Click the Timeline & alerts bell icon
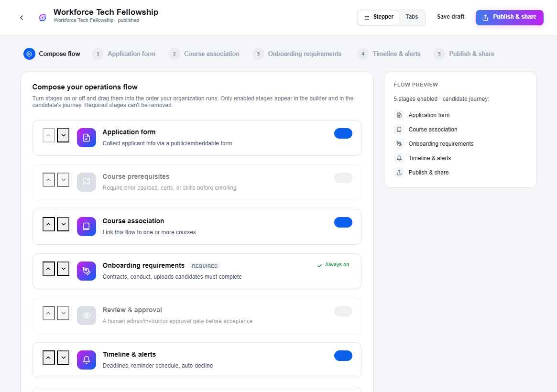Image resolution: width=557 pixels, height=392 pixels. pyautogui.click(x=87, y=359)
